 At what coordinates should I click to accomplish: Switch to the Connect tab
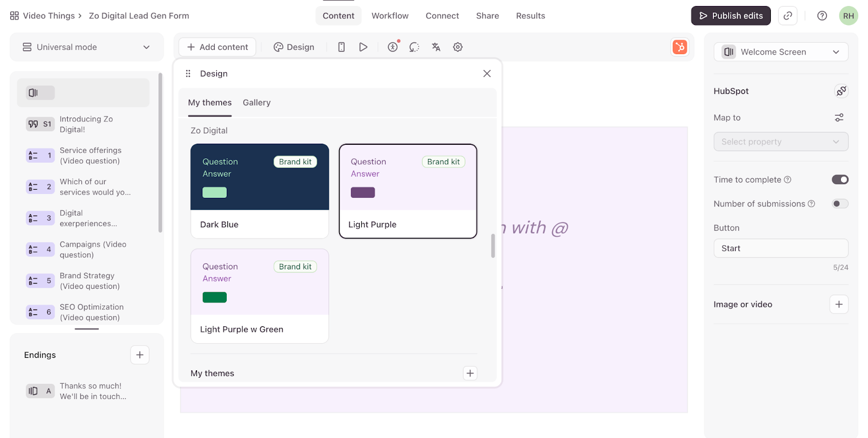442,16
